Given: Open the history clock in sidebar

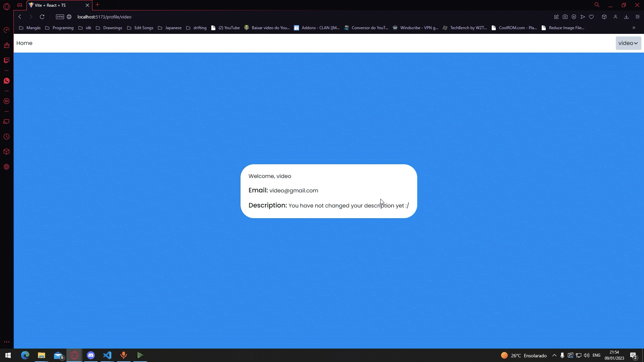Looking at the screenshot, I should point(6,137).
